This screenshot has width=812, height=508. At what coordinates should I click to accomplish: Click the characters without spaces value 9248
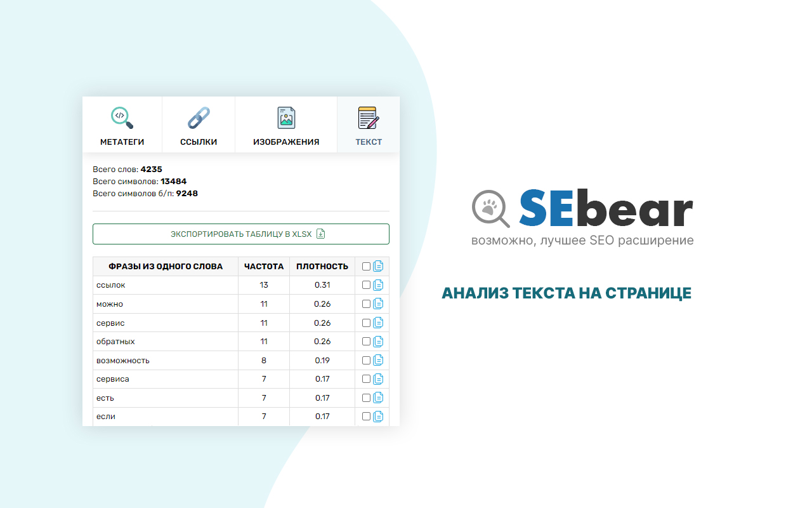(187, 194)
